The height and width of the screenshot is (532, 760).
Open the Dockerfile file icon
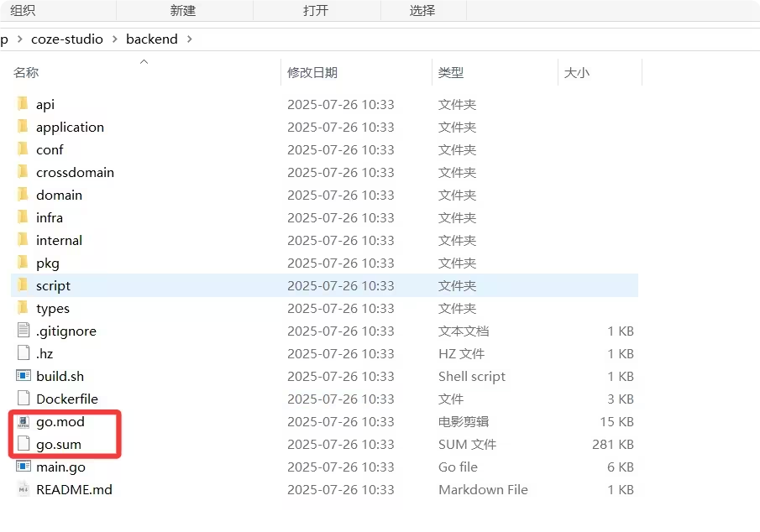tap(23, 399)
